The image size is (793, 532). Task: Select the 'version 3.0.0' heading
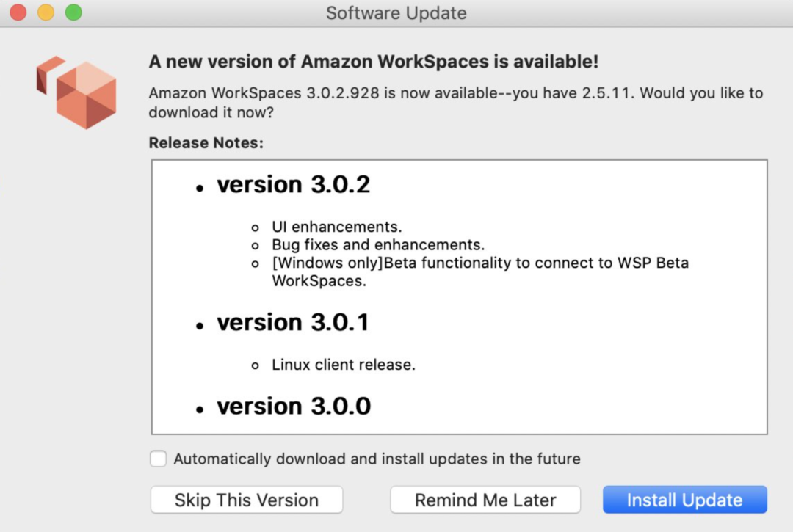pos(294,407)
